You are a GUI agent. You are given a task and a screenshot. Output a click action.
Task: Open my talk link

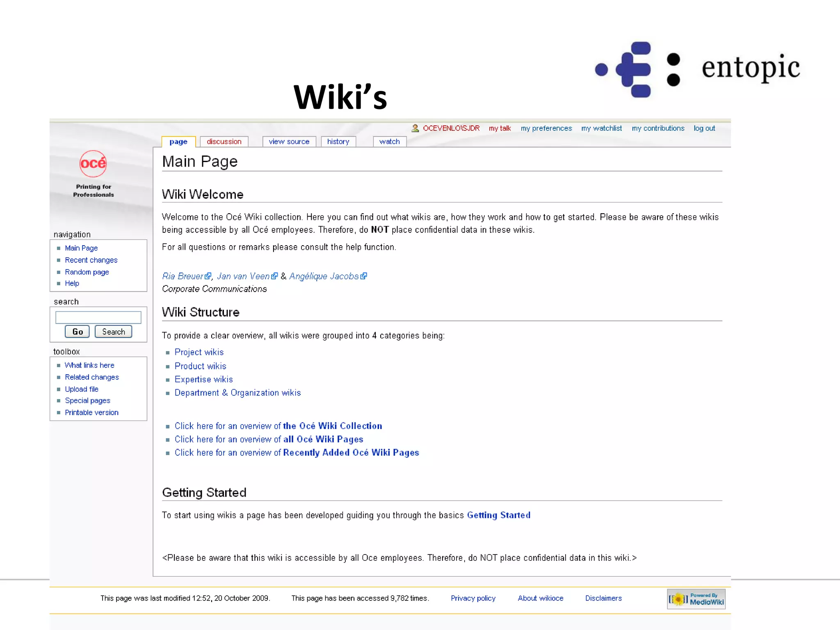coord(500,128)
